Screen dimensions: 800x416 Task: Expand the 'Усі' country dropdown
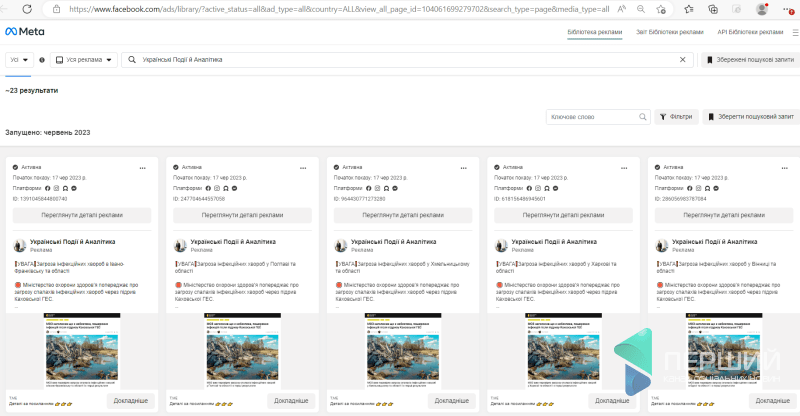(x=19, y=60)
